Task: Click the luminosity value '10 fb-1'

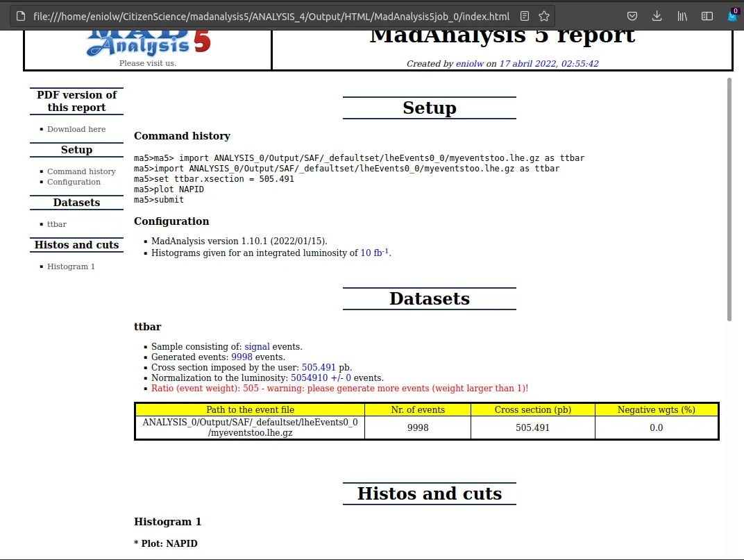Action: (x=374, y=253)
